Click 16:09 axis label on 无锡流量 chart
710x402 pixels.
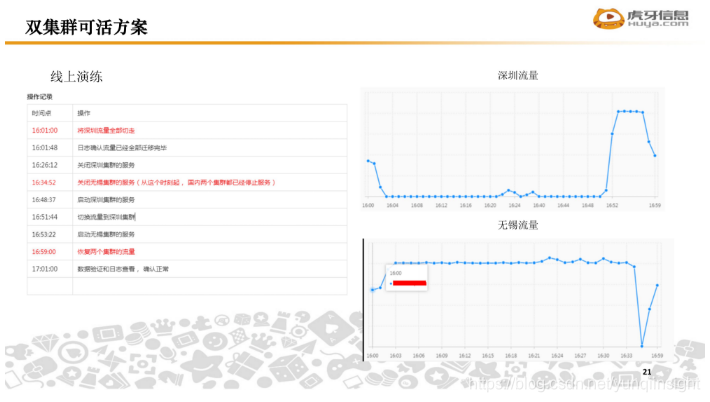click(x=441, y=355)
